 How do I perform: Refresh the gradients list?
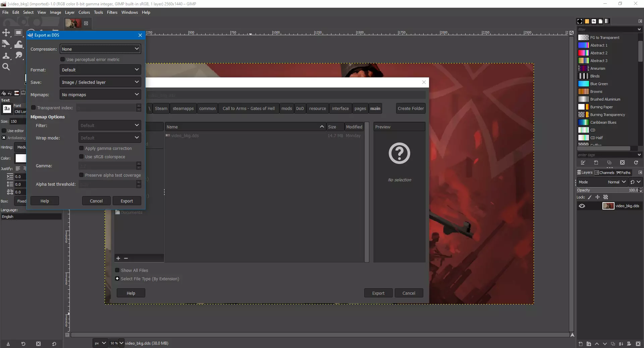point(636,163)
